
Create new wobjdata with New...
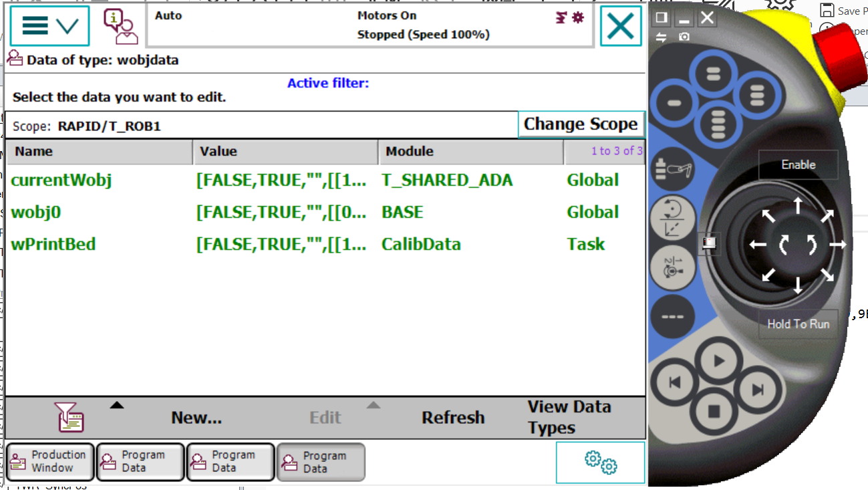tap(196, 418)
